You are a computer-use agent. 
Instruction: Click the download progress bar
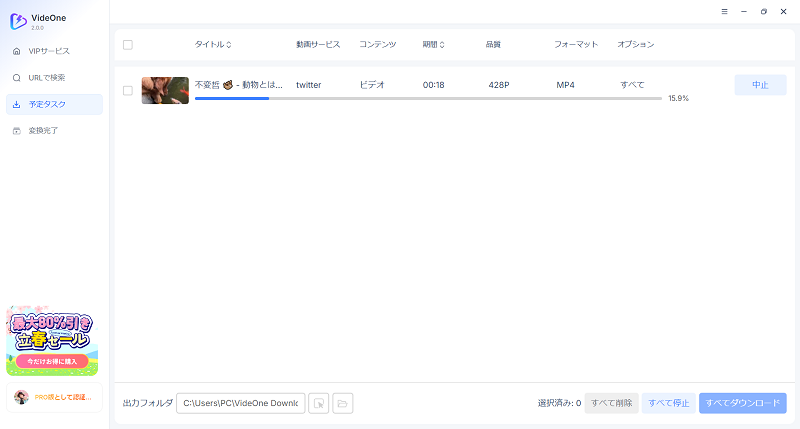click(x=428, y=98)
